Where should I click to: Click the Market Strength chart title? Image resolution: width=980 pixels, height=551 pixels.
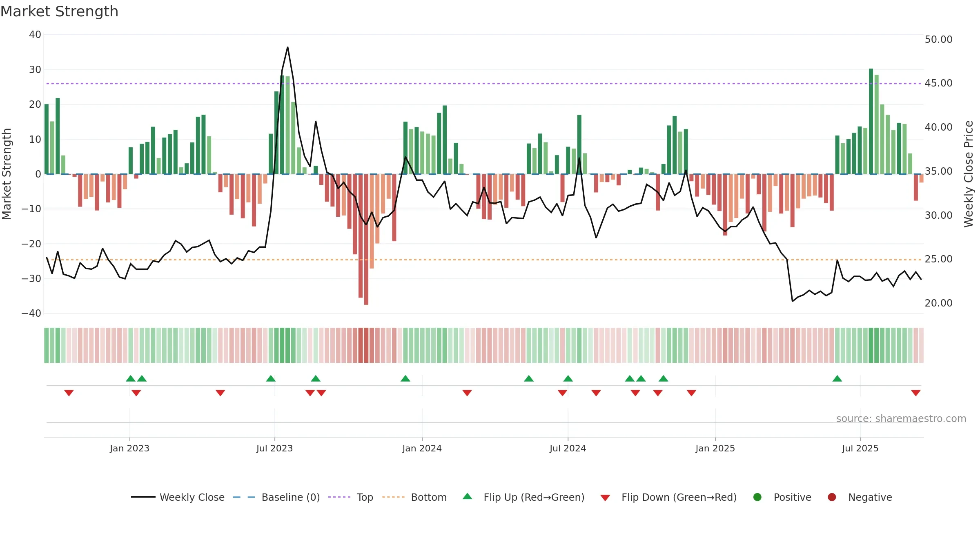pyautogui.click(x=59, y=11)
